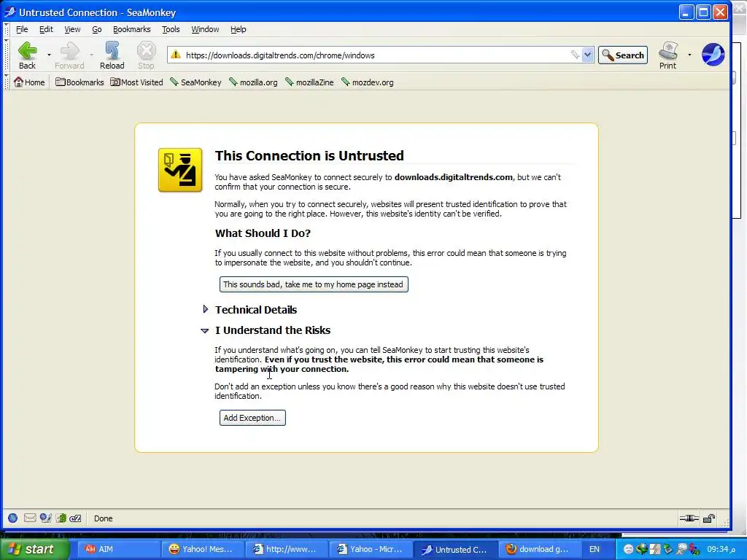The width and height of the screenshot is (747, 560).
Task: Open the Back history dropdown arrow
Action: coord(49,55)
